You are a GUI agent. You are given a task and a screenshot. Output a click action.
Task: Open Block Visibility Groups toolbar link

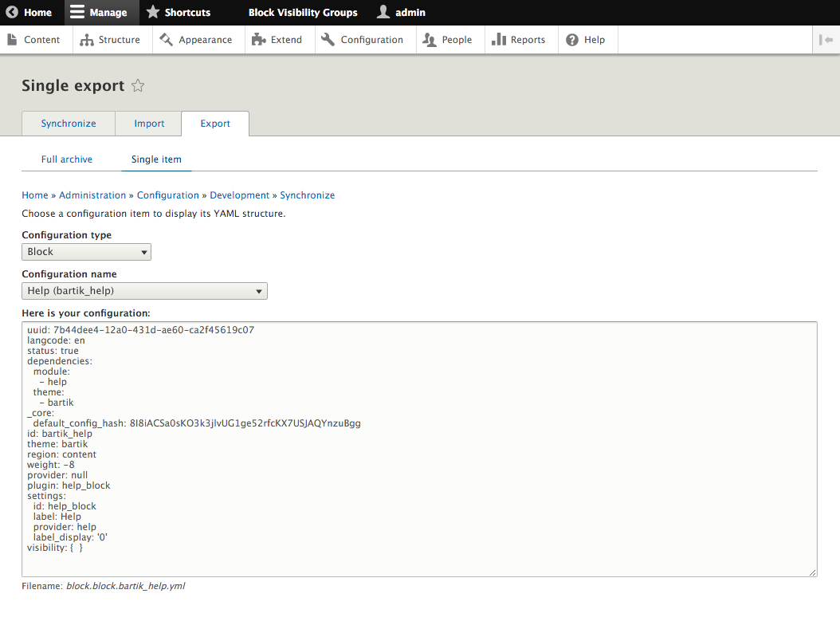[x=303, y=13]
